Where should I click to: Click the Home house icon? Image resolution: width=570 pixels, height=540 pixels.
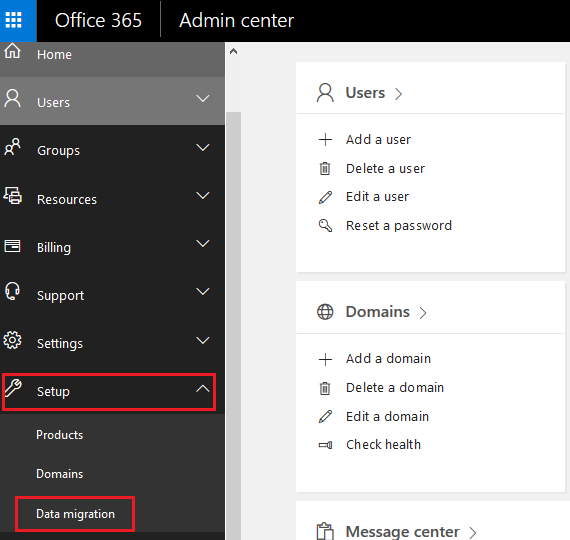tap(12, 51)
